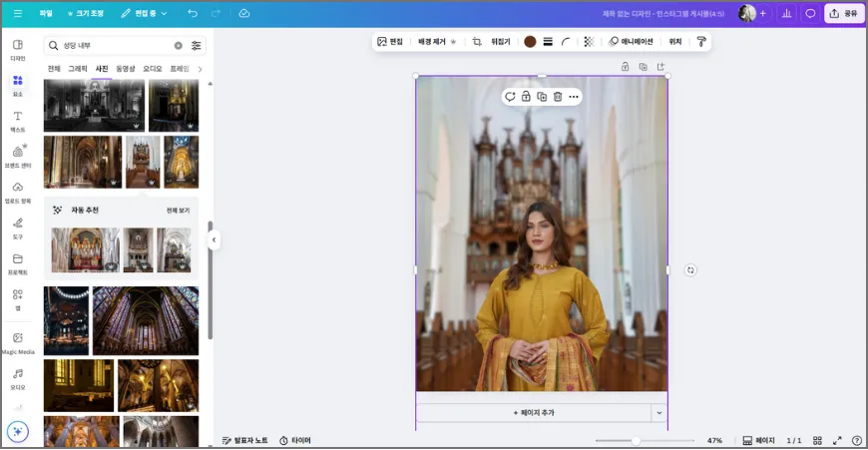The height and width of the screenshot is (450, 868).
Task: Click the 페이지 추가 button
Action: (x=534, y=412)
